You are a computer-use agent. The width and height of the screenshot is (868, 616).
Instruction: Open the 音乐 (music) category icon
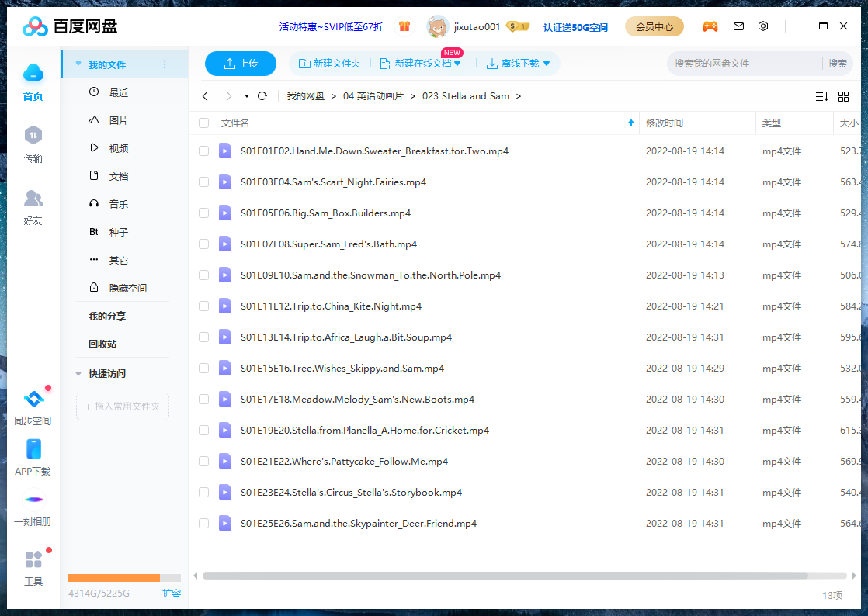94,203
